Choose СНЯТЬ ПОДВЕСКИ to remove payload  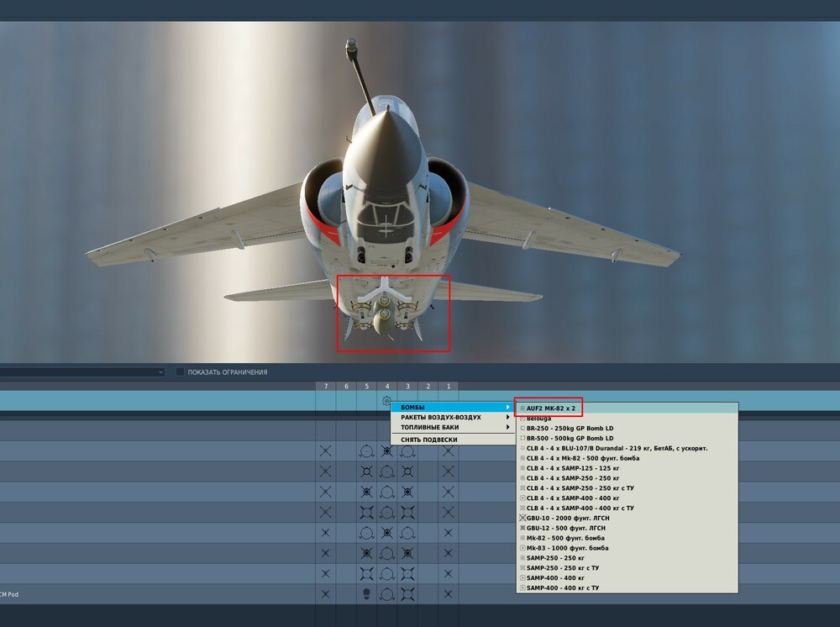click(x=453, y=440)
